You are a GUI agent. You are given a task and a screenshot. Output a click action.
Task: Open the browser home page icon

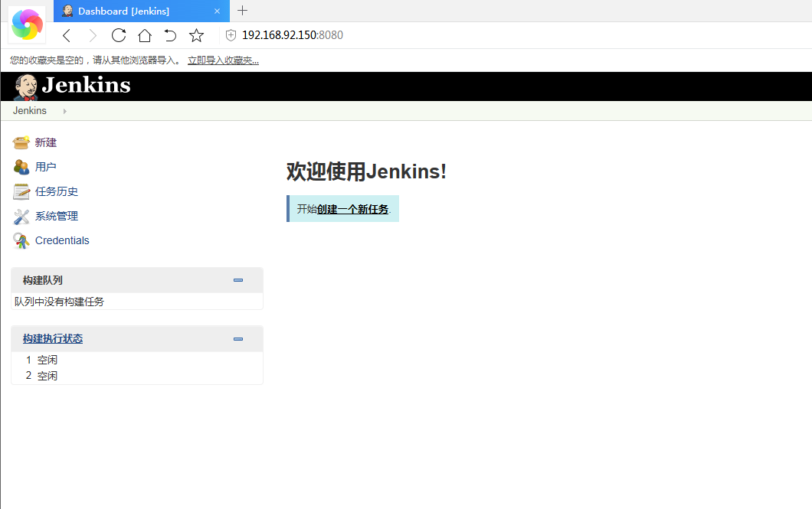[x=145, y=35]
